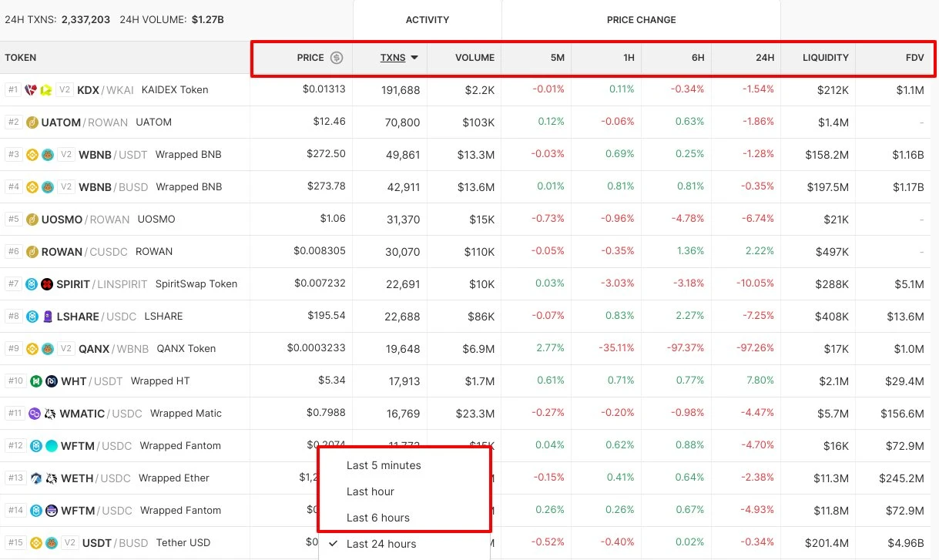Click the DEX icon in row #14 WFTM/USDC
The height and width of the screenshot is (560, 939).
pos(52,511)
